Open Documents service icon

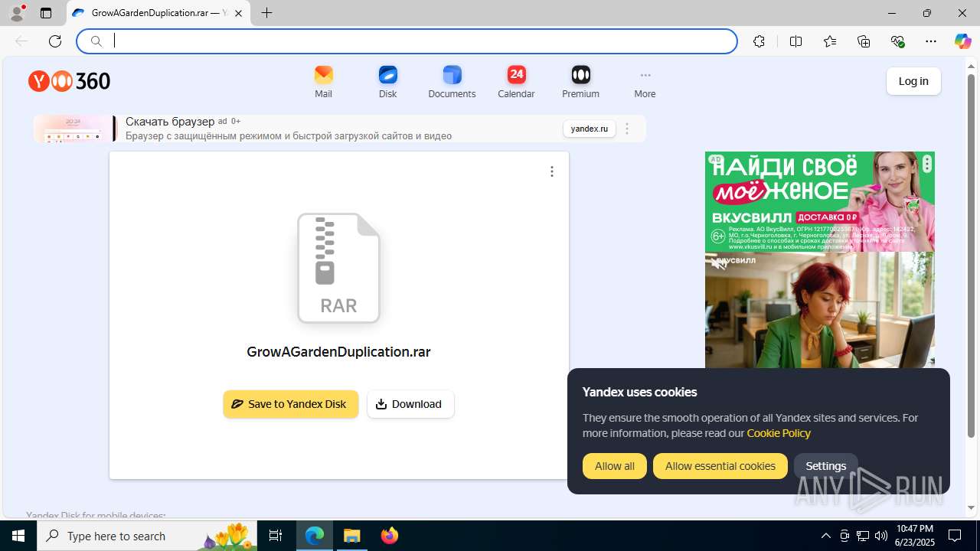(452, 75)
